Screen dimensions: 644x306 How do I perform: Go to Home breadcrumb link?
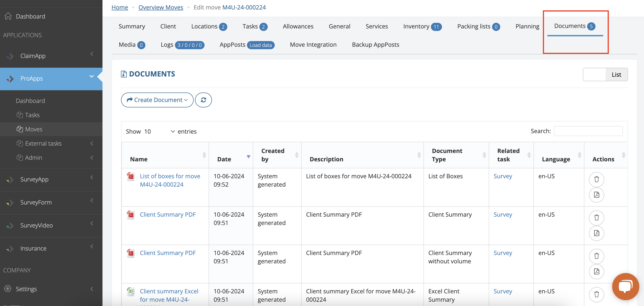pos(120,7)
